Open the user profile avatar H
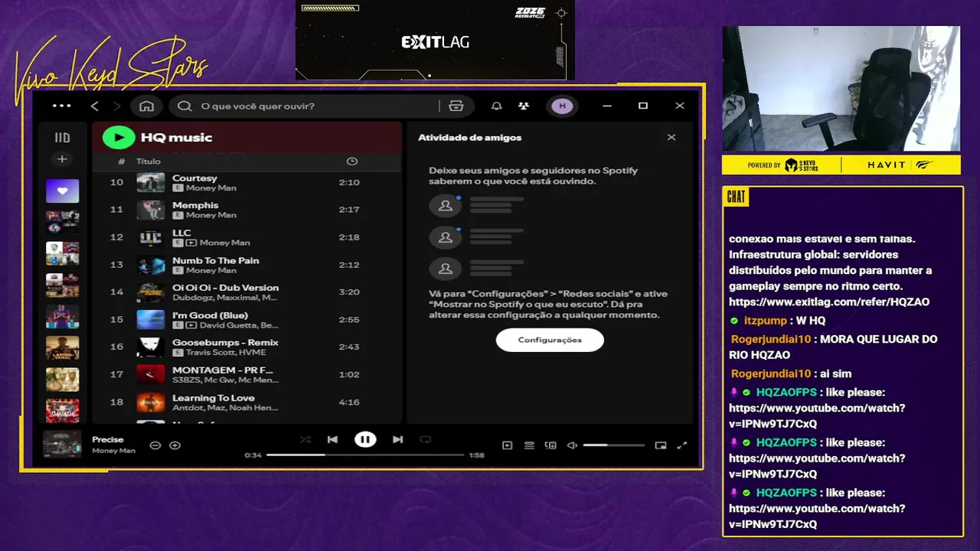Screen dimensions: 980x551 pos(563,106)
